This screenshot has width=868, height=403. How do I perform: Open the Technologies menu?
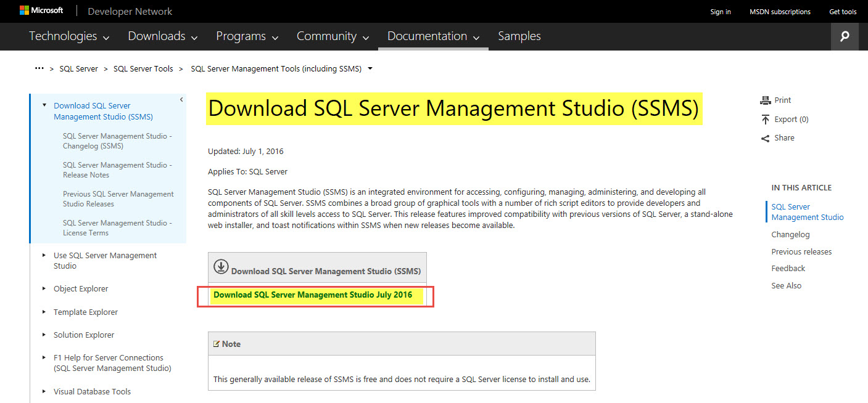coord(69,36)
